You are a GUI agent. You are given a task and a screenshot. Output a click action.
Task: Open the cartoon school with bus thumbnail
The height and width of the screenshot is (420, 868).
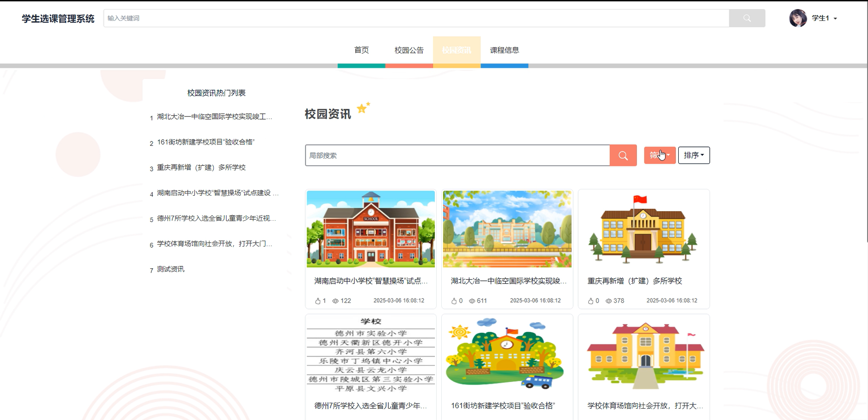(507, 354)
